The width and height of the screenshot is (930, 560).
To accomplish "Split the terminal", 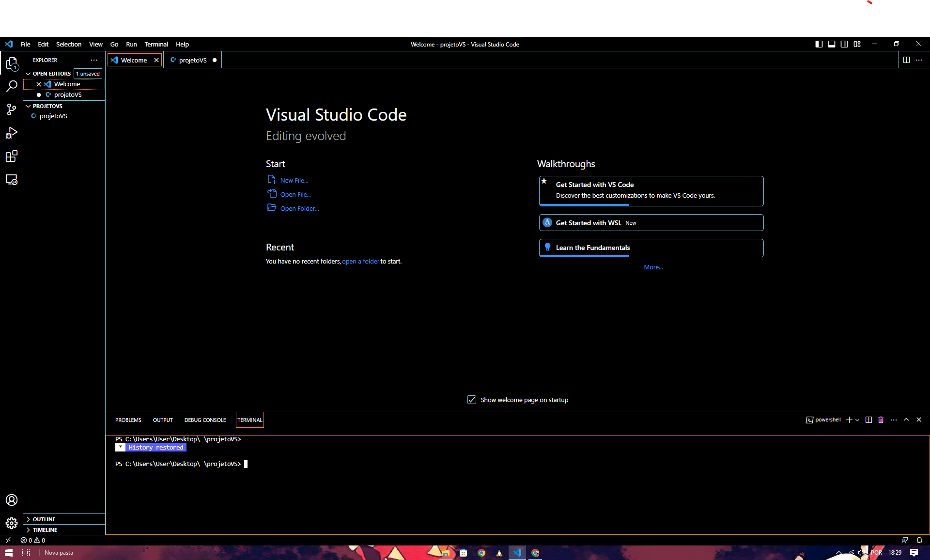I will click(868, 420).
